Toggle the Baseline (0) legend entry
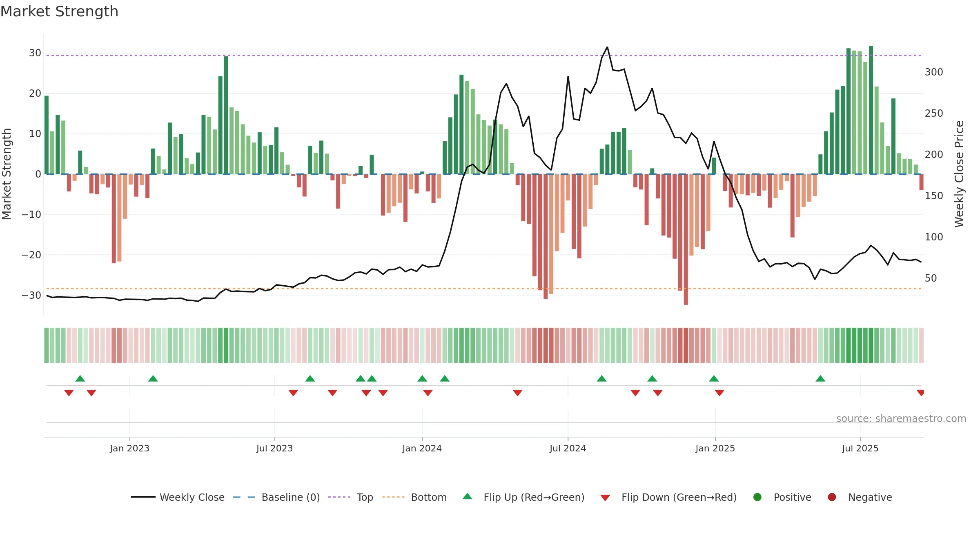The image size is (980, 551). pyautogui.click(x=276, y=497)
